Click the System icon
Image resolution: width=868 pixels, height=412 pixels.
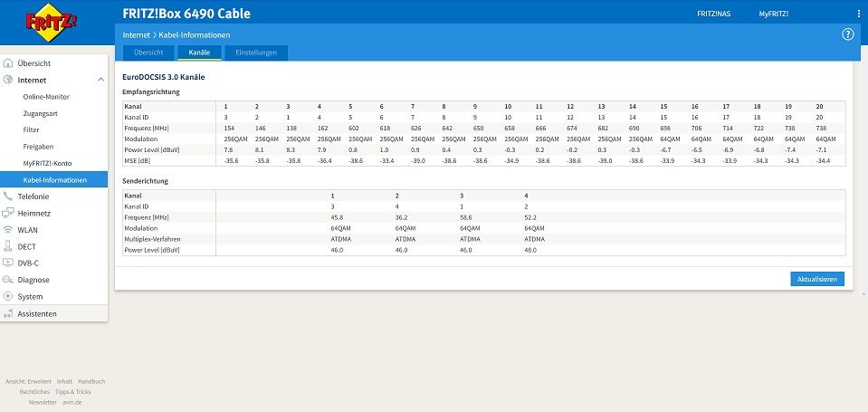click(8, 296)
